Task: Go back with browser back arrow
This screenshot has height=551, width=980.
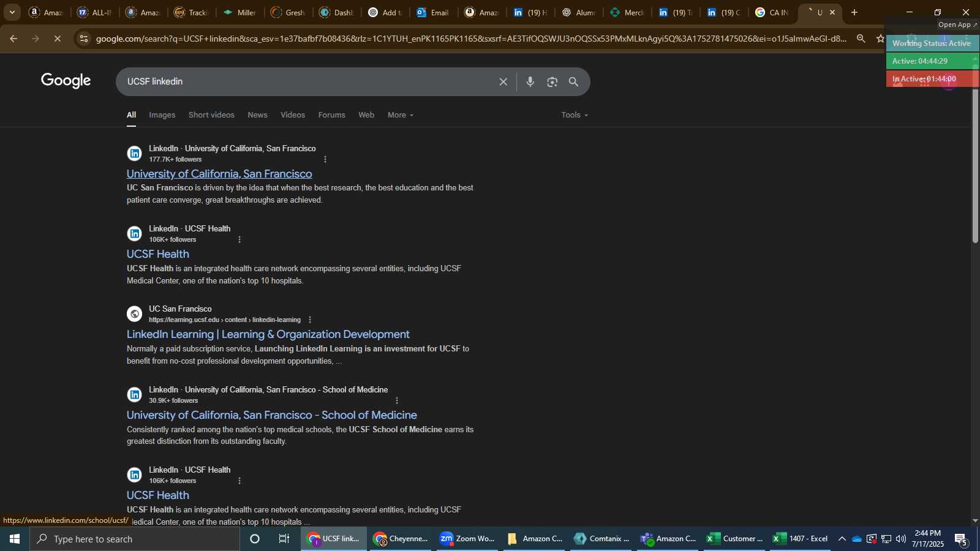Action: click(13, 39)
